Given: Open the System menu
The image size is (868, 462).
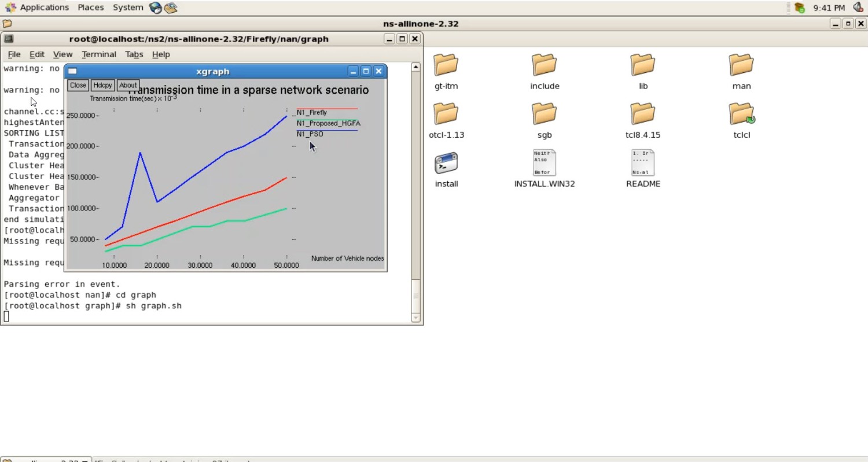Looking at the screenshot, I should coord(128,8).
